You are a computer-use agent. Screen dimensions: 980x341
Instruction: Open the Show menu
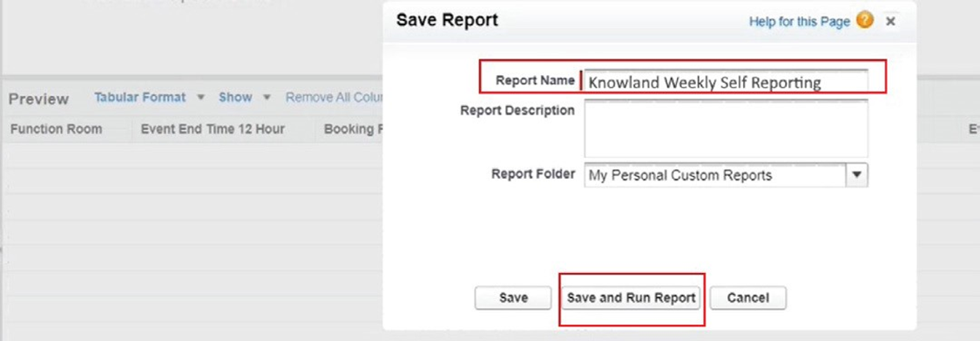[x=235, y=97]
